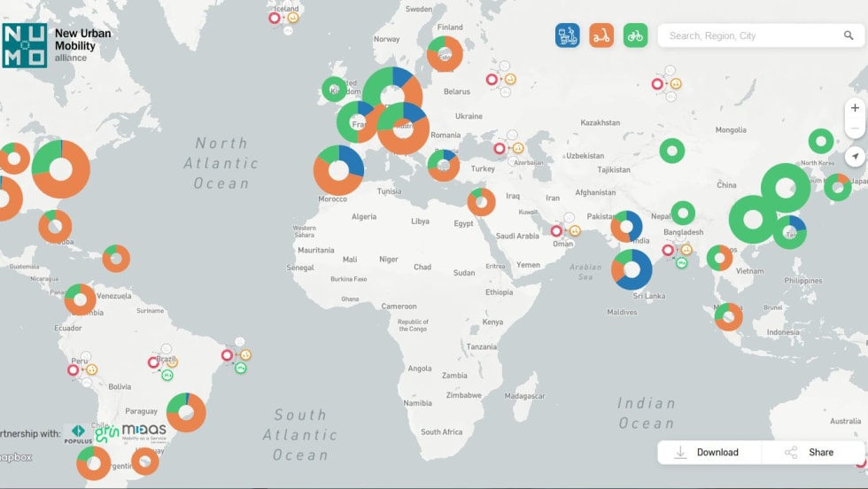Expand the blue donut cluster near Sri Lanka

point(632,269)
